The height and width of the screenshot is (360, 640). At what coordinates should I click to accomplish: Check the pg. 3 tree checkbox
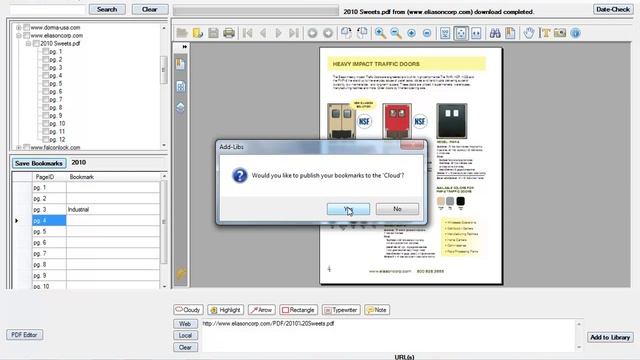[46, 67]
